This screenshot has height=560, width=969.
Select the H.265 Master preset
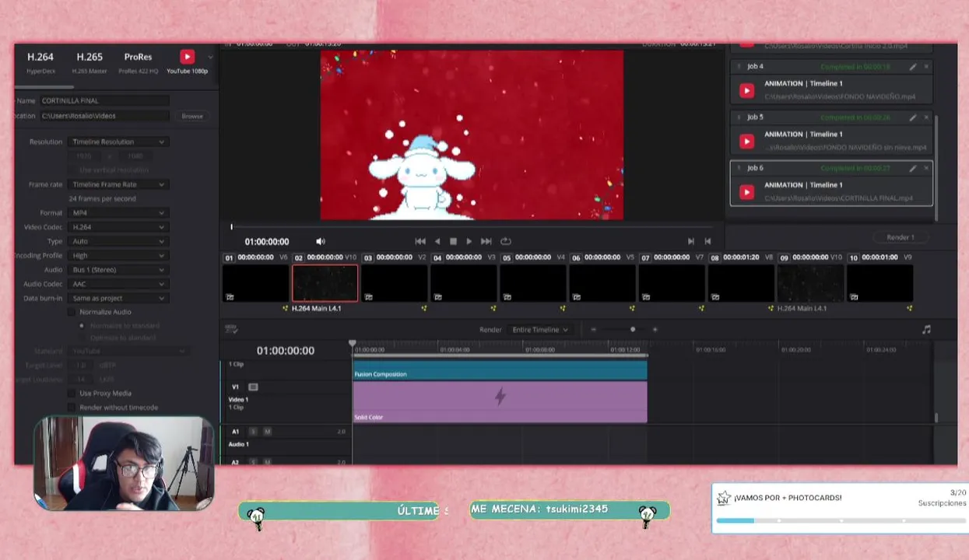point(90,62)
